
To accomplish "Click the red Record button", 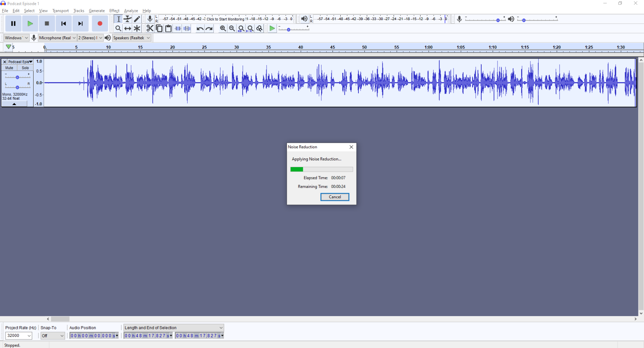I will (x=100, y=24).
